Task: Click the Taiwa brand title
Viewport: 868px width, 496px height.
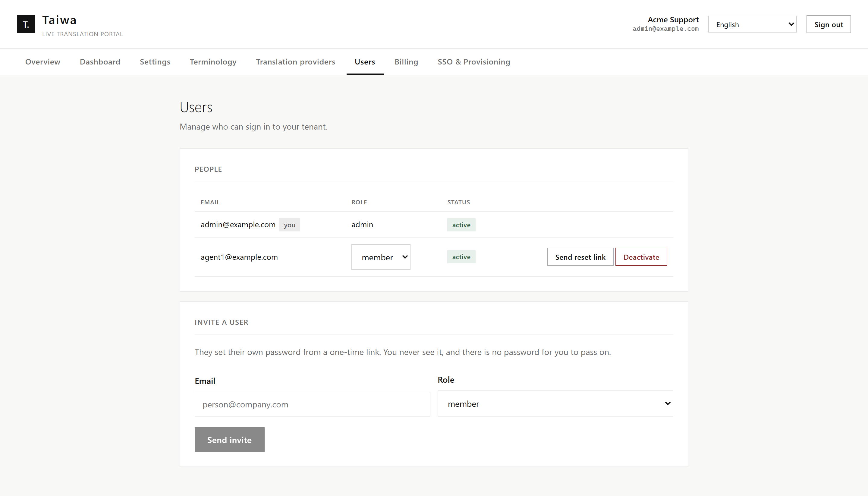Action: click(59, 20)
